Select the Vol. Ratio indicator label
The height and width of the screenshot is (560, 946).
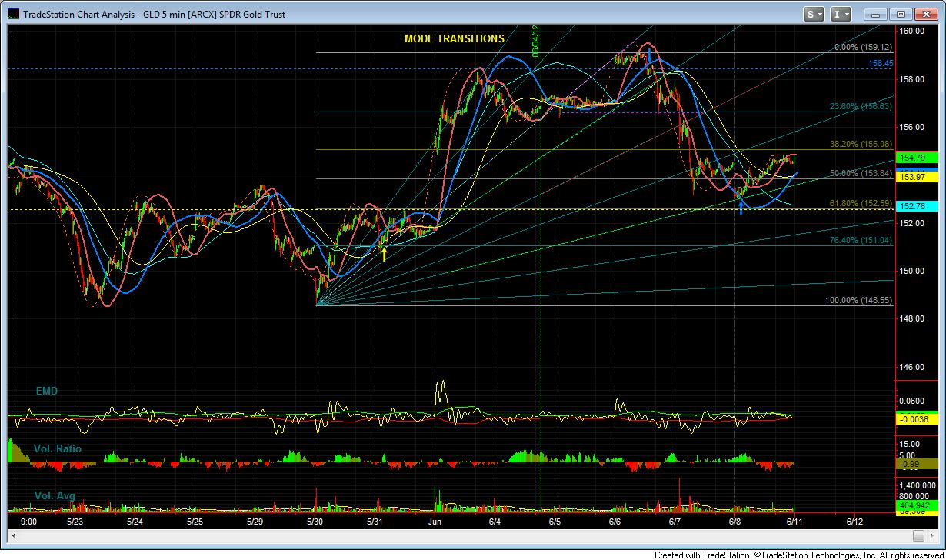coord(57,448)
